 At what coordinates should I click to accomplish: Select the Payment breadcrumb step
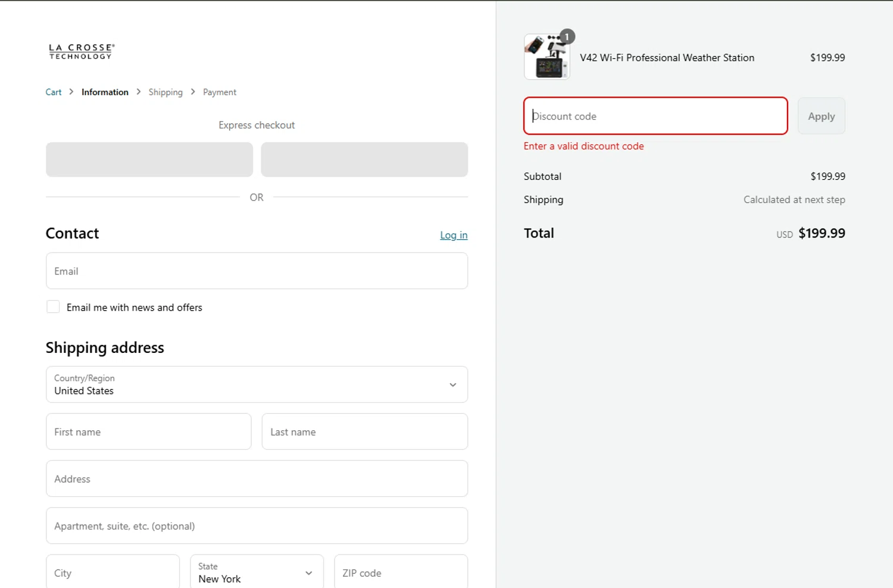click(x=220, y=92)
